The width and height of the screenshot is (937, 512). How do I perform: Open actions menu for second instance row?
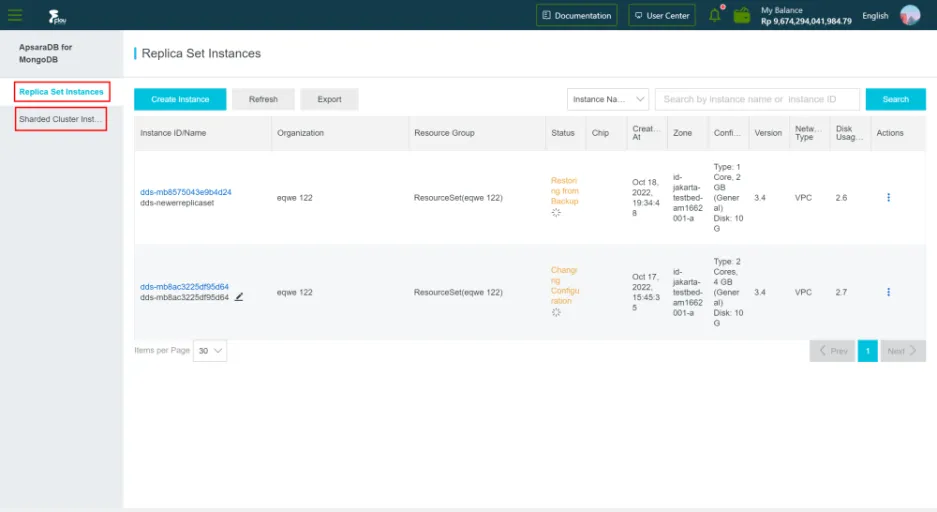tap(888, 292)
